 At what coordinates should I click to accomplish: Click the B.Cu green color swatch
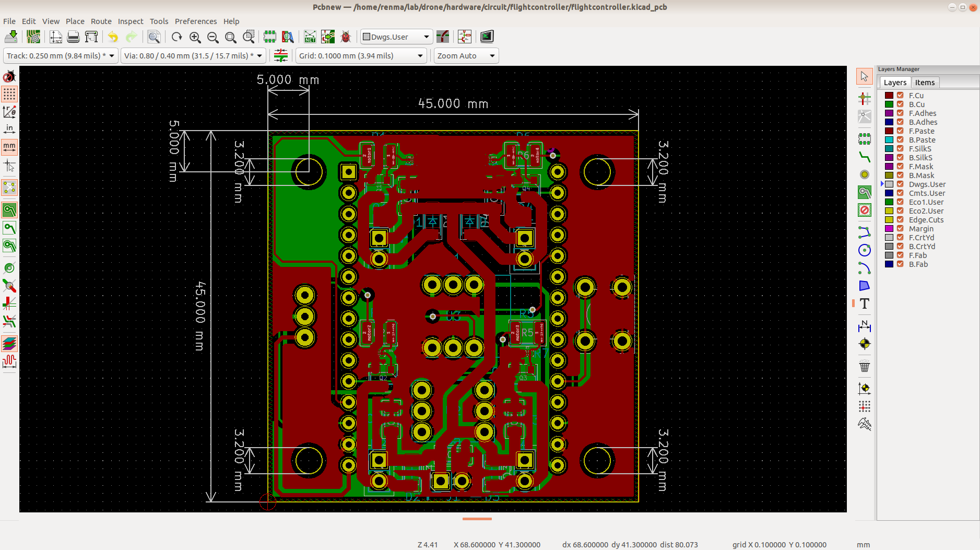tap(889, 104)
